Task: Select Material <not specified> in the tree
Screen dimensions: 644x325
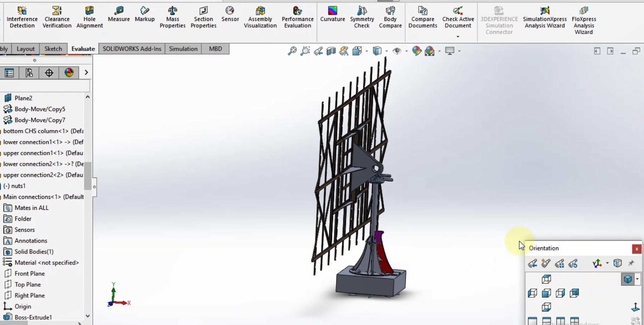Action: (x=46, y=263)
